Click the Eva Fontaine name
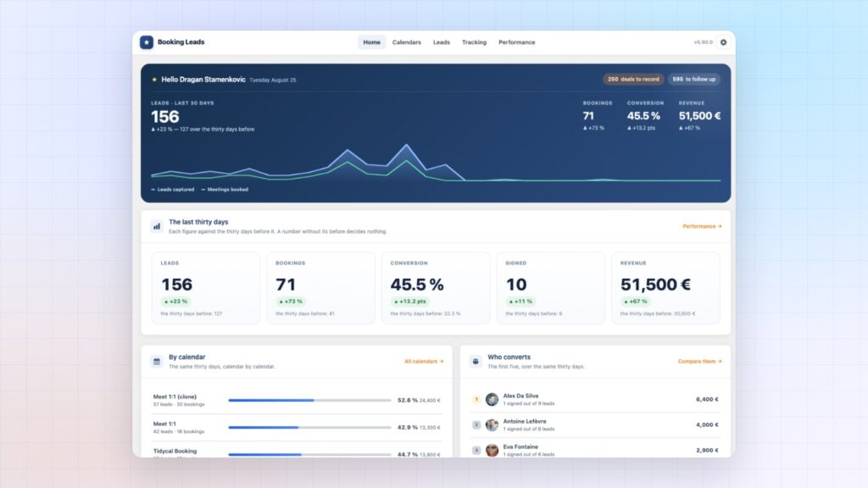868x488 pixels. tap(520, 446)
